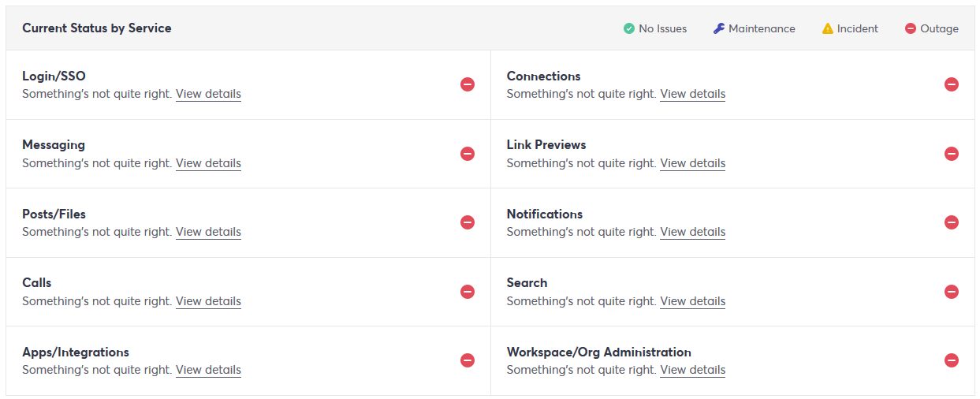Open View details under Connections
The image size is (980, 399).
pos(692,94)
